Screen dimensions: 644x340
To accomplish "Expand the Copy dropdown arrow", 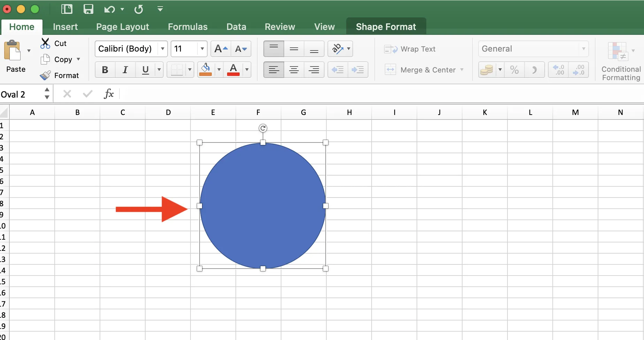I will 78,59.
